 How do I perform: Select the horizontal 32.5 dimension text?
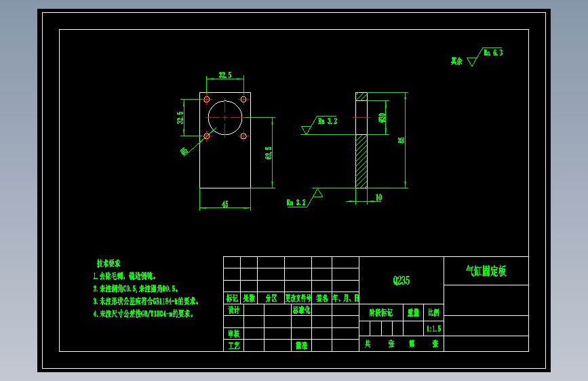[225, 75]
